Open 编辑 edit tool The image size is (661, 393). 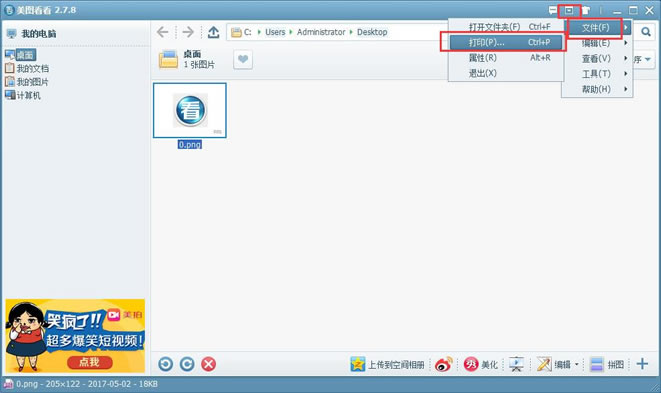coord(554,364)
